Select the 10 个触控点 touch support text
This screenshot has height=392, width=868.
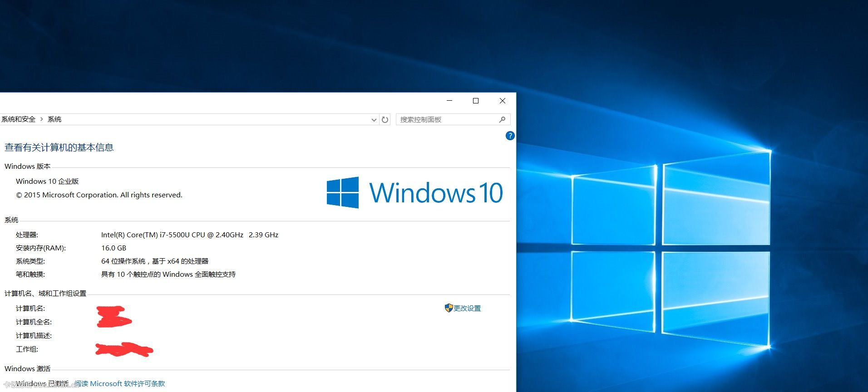click(x=168, y=274)
